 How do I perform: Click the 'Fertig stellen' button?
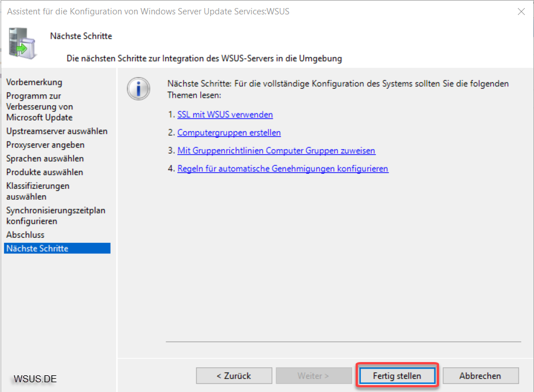[397, 376]
